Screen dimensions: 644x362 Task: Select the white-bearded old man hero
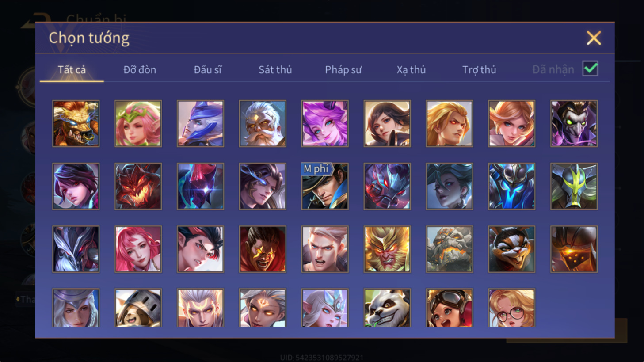[263, 123]
